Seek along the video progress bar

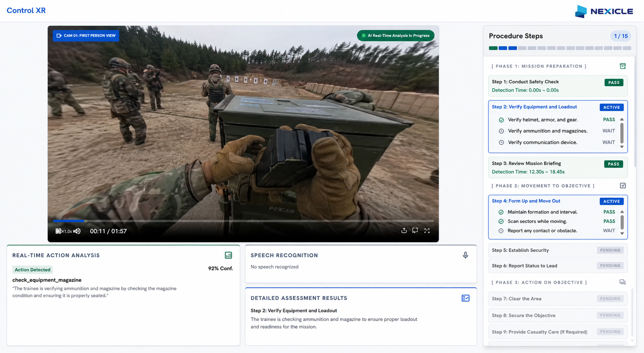[x=243, y=221]
